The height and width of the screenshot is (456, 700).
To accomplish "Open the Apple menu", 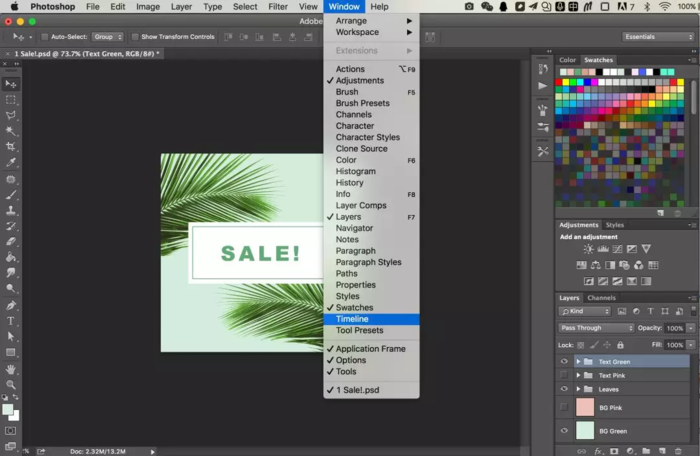I will pos(14,7).
